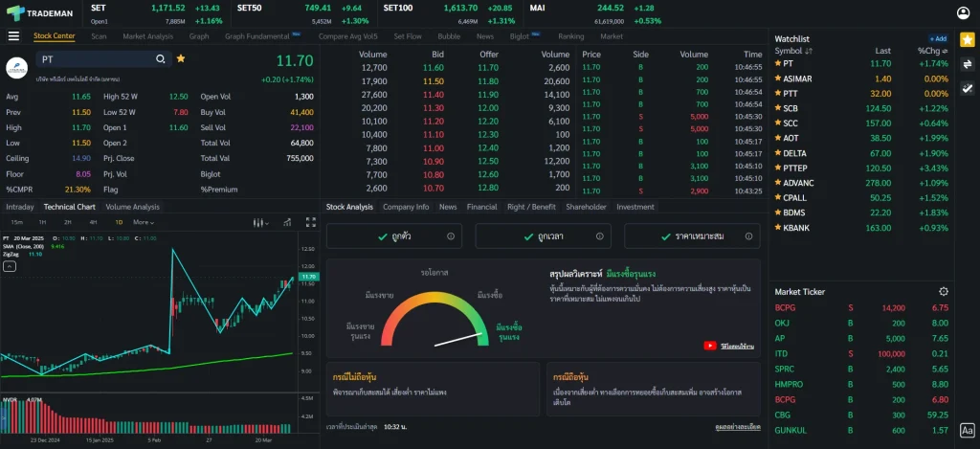The height and width of the screenshot is (449, 980).
Task: Click the PT symbol search field
Action: tap(96, 59)
